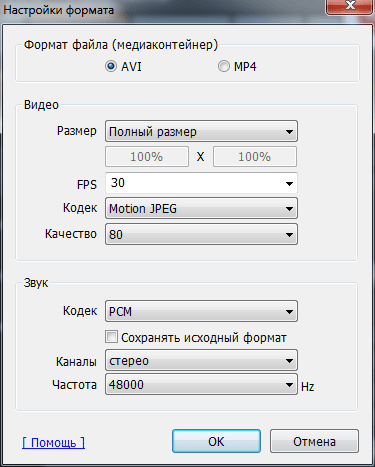
Task: Select the AVI radio button
Action: [x=111, y=66]
